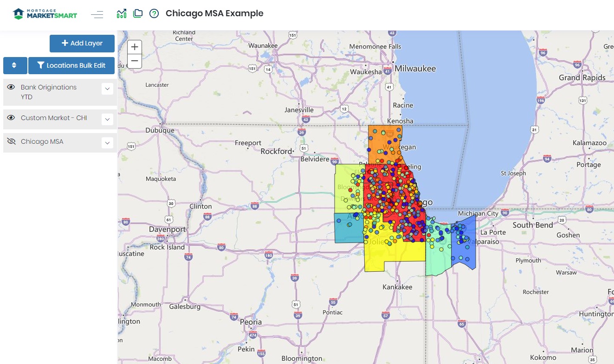Open Locations Bulk Edit

[x=71, y=65]
